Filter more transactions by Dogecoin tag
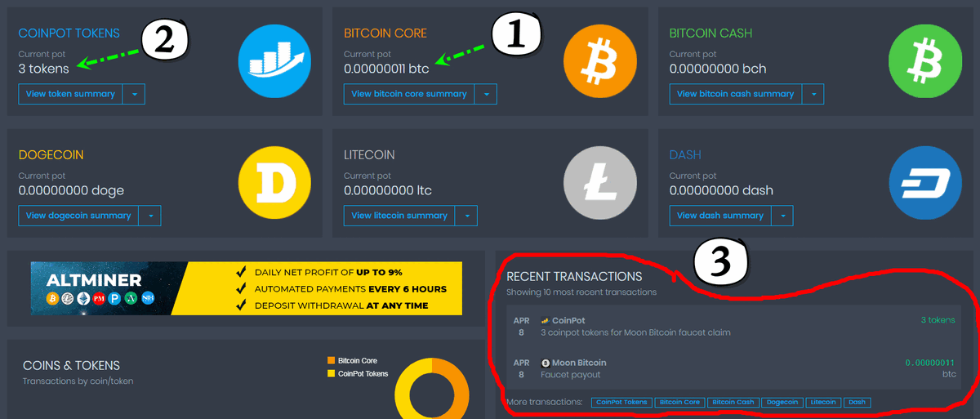The image size is (980, 419). click(782, 403)
